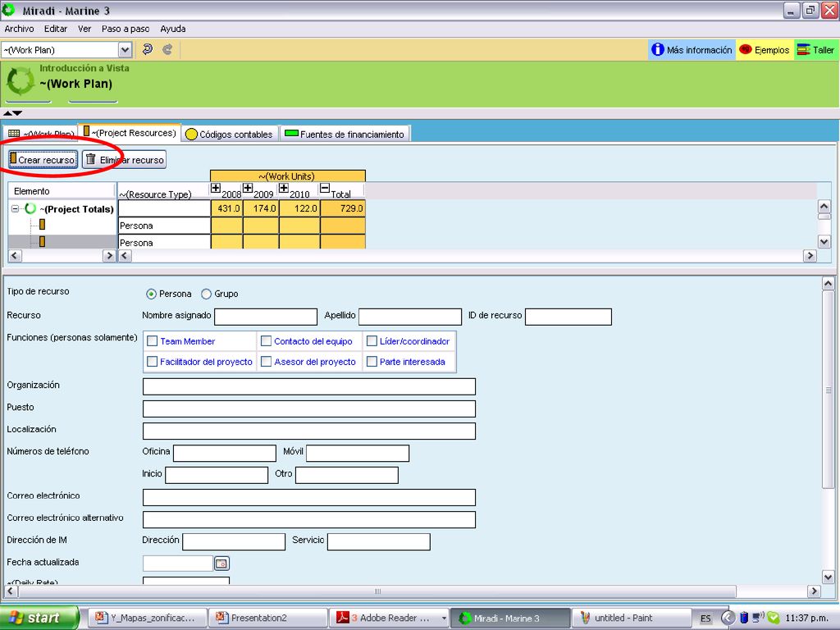Click the Localización text field
The height and width of the screenshot is (630, 840).
309,431
